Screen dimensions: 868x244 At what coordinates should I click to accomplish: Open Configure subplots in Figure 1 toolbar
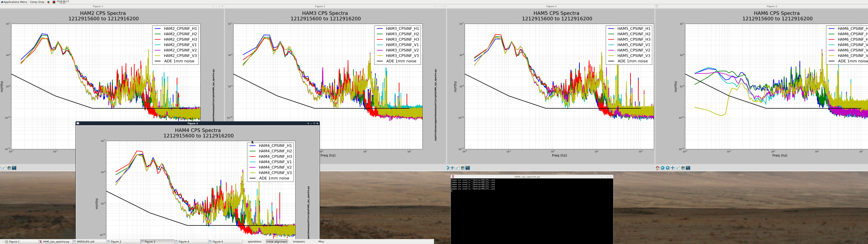[9, 168]
